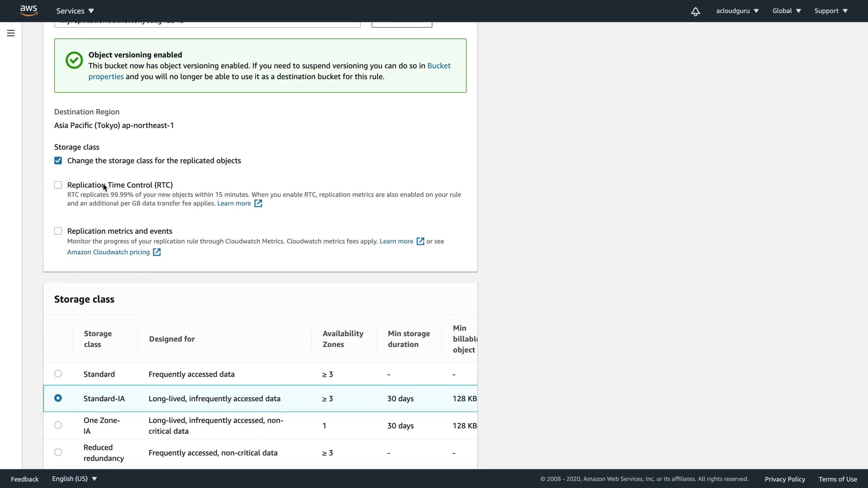Image resolution: width=868 pixels, height=488 pixels.
Task: Choose Reduced redundancy storage class radio
Action: click(x=58, y=452)
